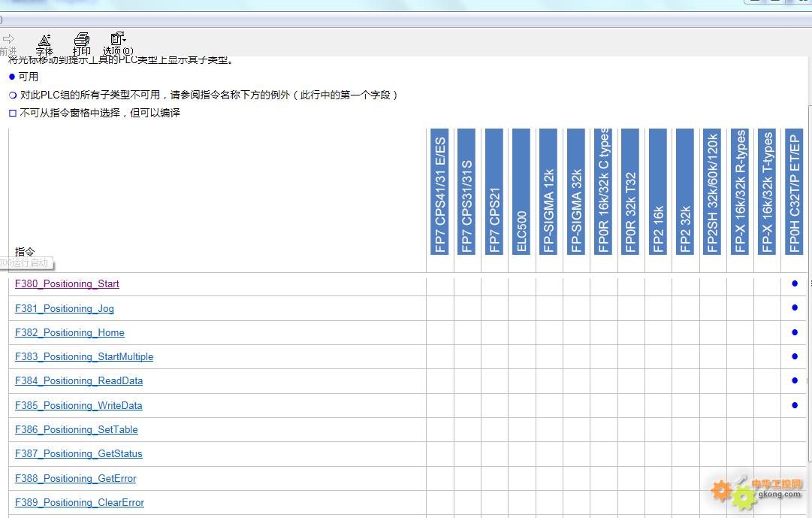Viewport: 812px width, 518px height.
Task: Click the FP0R 16k/32k C types header
Action: (x=602, y=192)
